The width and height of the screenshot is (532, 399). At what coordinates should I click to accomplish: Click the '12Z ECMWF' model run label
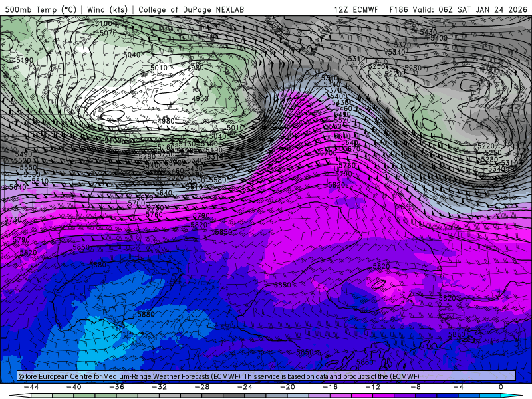[x=356, y=9]
